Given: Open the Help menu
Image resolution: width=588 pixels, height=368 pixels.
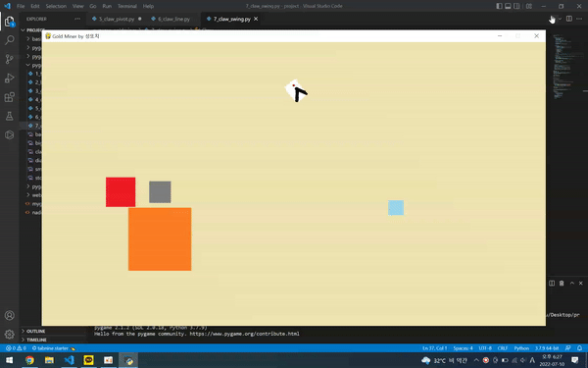Looking at the screenshot, I should click(148, 6).
